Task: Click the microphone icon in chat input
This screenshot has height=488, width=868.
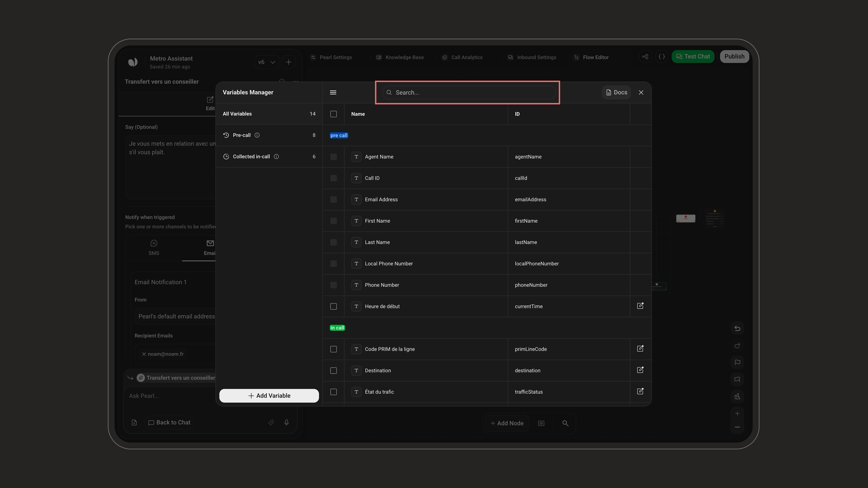Action: coord(286,422)
